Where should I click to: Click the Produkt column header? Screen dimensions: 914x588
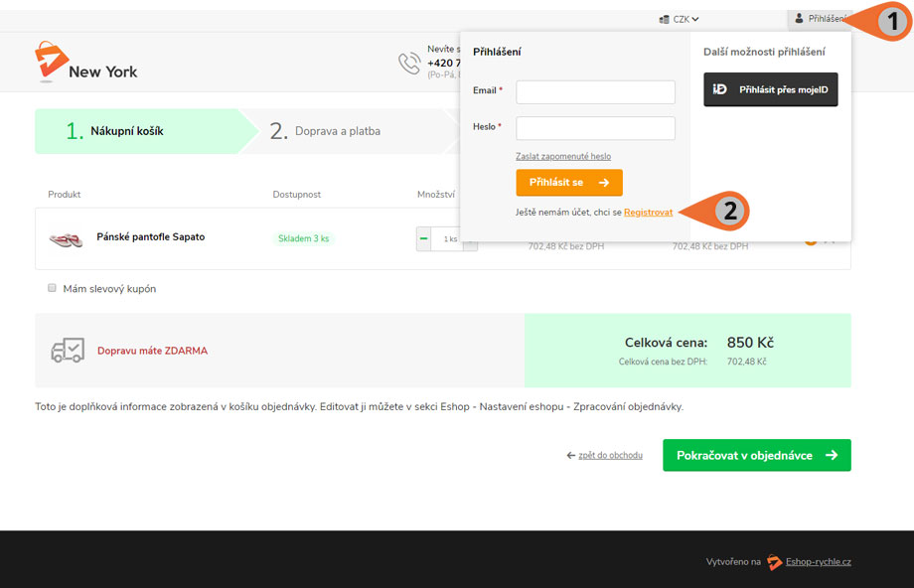65,194
